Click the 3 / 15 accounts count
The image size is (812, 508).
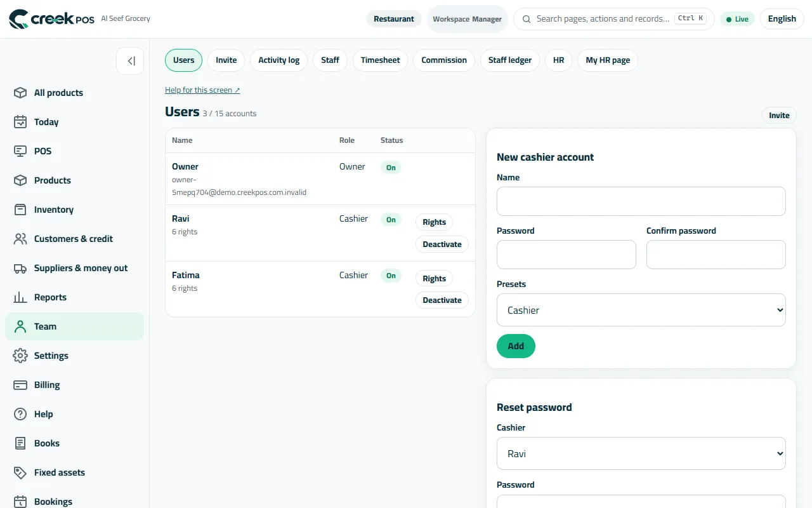(230, 114)
